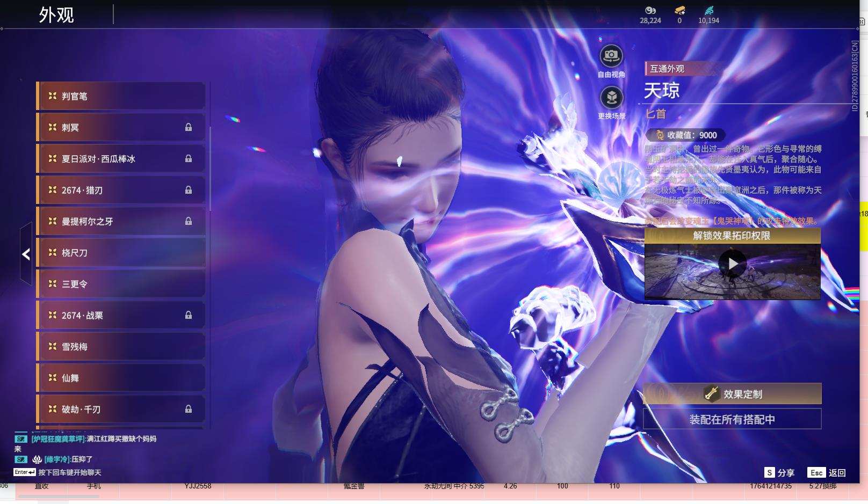Click the chat channel icon before 炉冠狂魔龚草坪
Image resolution: width=868 pixels, height=504 pixels.
21,439
